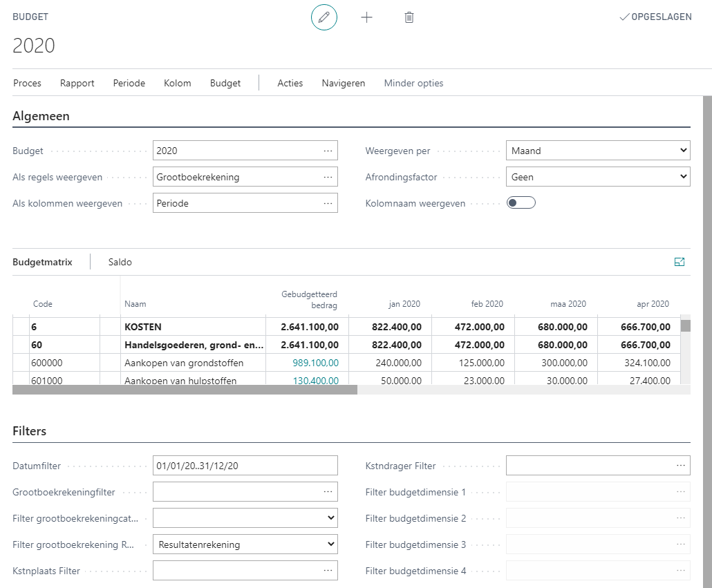Open the Afrondingsfactor dropdown
The image size is (712, 588).
tap(597, 177)
